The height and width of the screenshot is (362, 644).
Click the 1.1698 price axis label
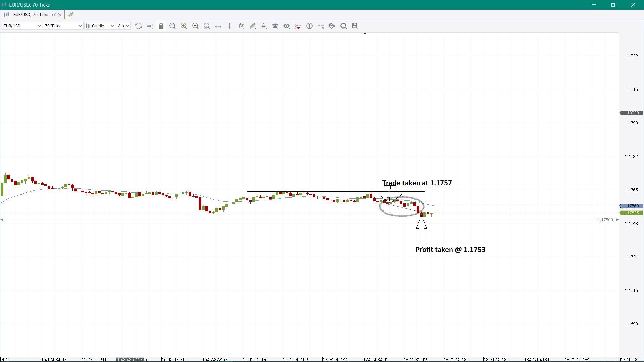click(x=631, y=324)
